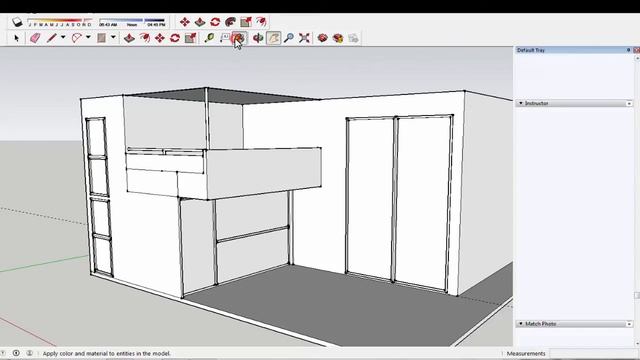640x360 pixels.
Task: Select the Paint Bucket tool
Action: 239,38
